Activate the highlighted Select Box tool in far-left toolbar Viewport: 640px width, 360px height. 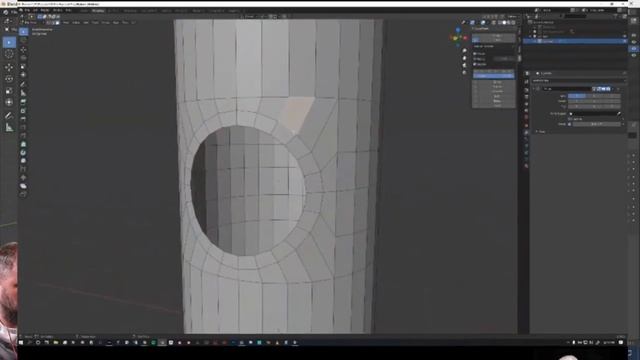click(9, 42)
